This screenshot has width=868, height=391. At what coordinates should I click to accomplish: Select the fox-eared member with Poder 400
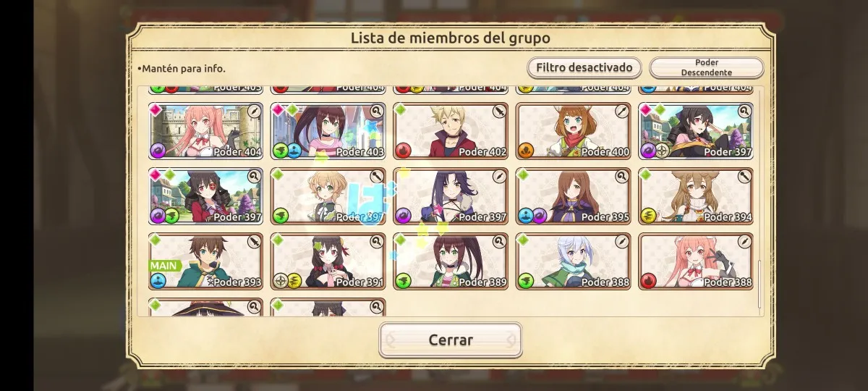point(574,131)
